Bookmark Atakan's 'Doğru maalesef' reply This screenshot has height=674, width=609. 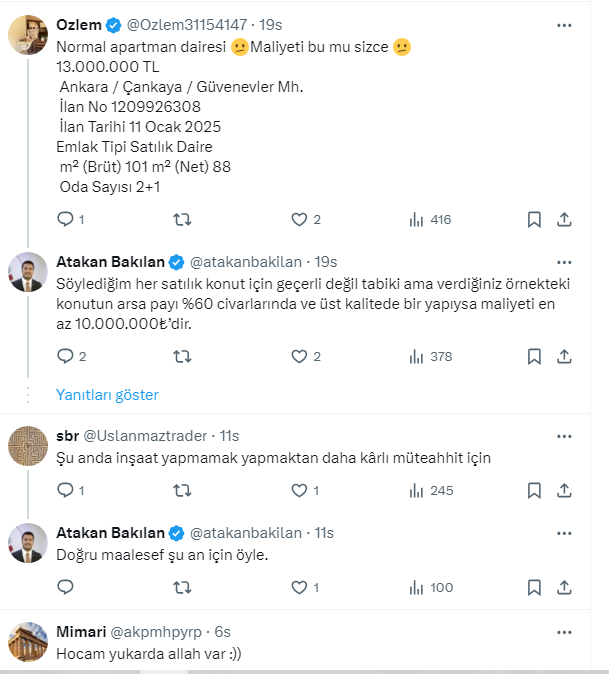coord(535,587)
